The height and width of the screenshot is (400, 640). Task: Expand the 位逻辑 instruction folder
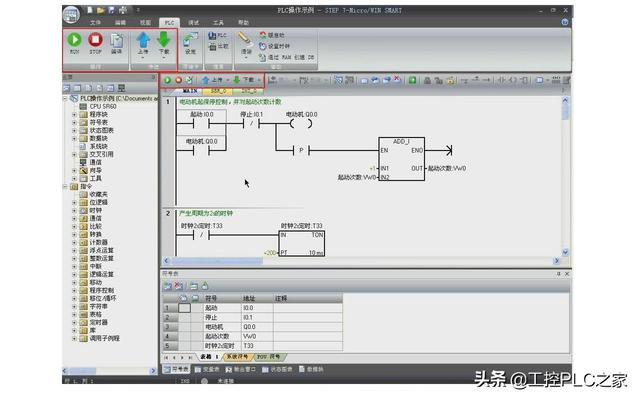tap(74, 202)
